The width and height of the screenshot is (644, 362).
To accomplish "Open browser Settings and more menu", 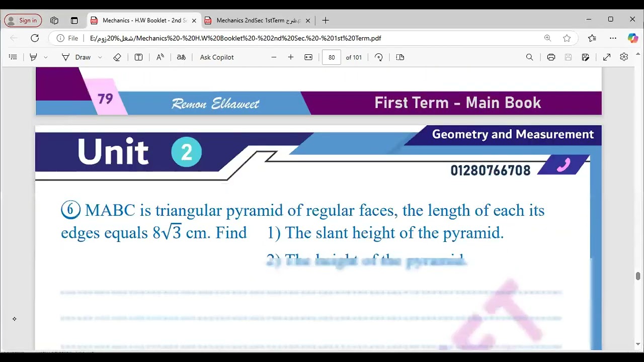I will tap(613, 38).
